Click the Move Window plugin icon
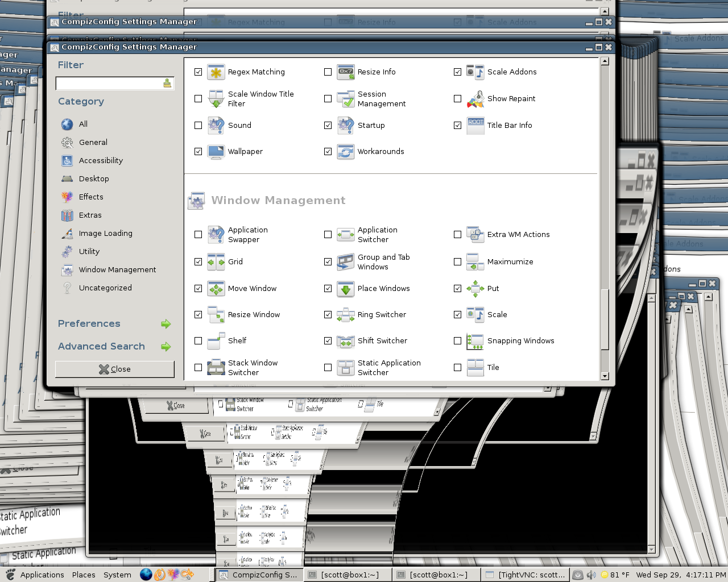 (x=216, y=289)
